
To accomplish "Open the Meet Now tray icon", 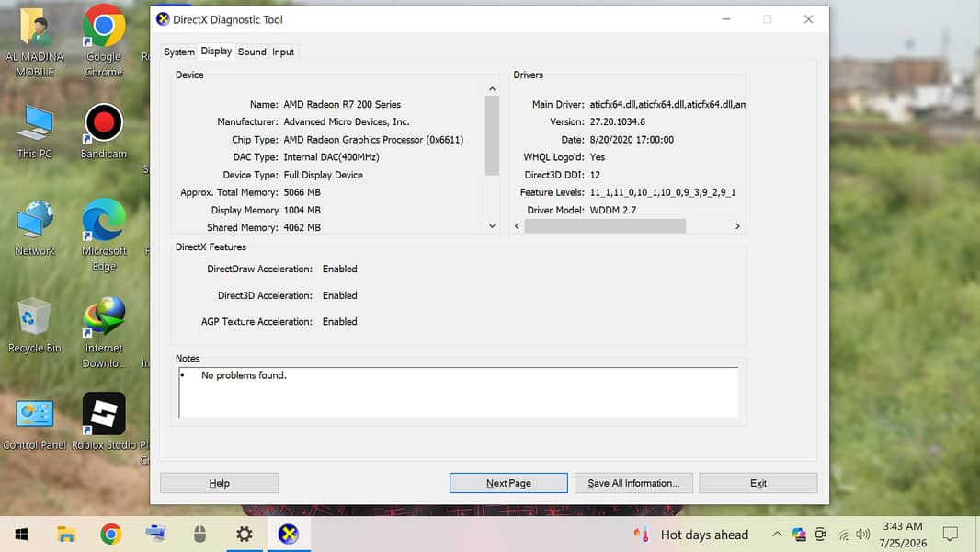I will click(x=821, y=535).
